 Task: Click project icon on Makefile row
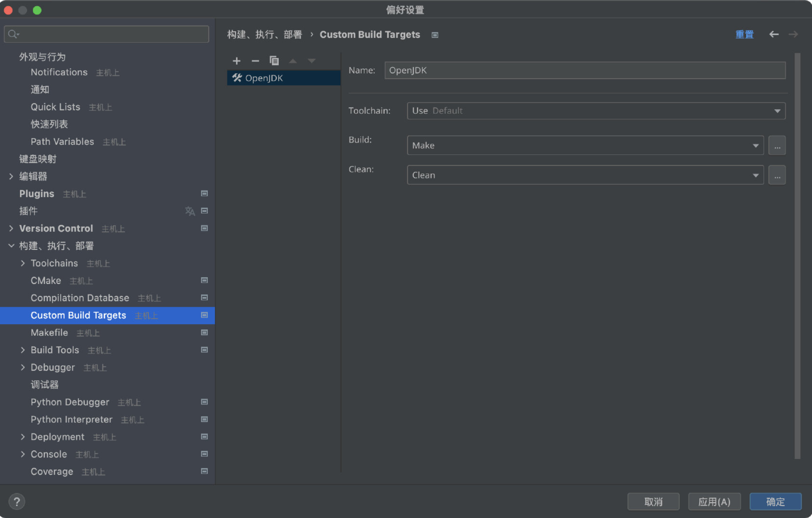204,332
